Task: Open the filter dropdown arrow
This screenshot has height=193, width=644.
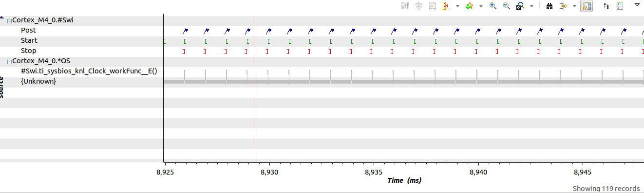Action: coord(575,6)
